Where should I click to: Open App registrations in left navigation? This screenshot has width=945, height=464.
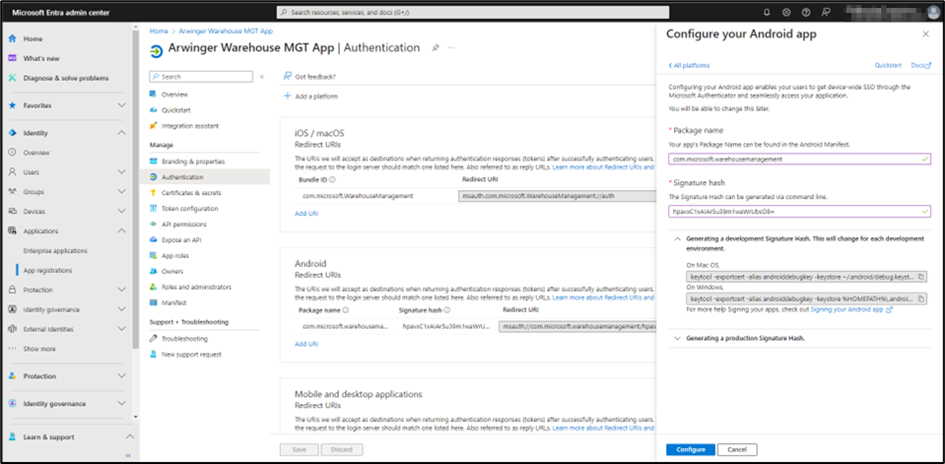coord(47,270)
